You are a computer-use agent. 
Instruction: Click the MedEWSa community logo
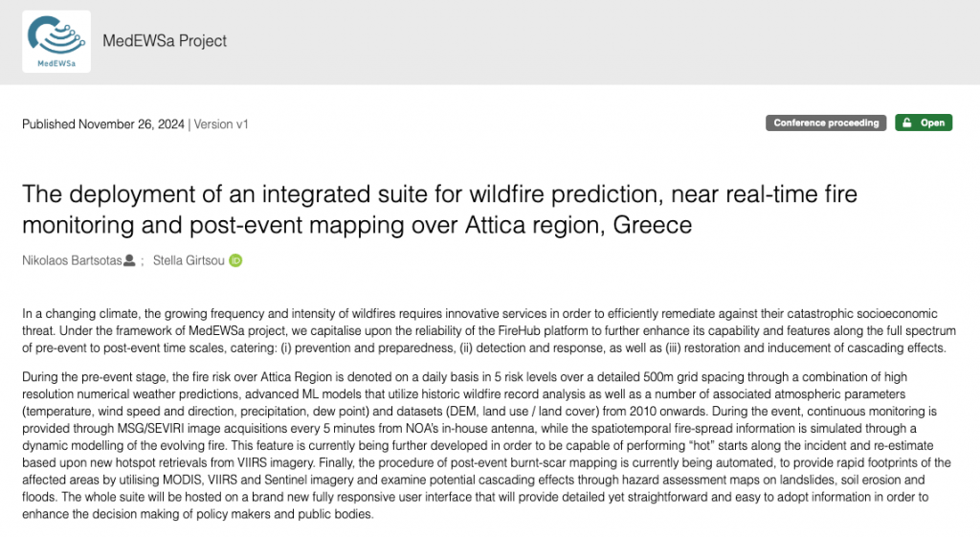(56, 41)
